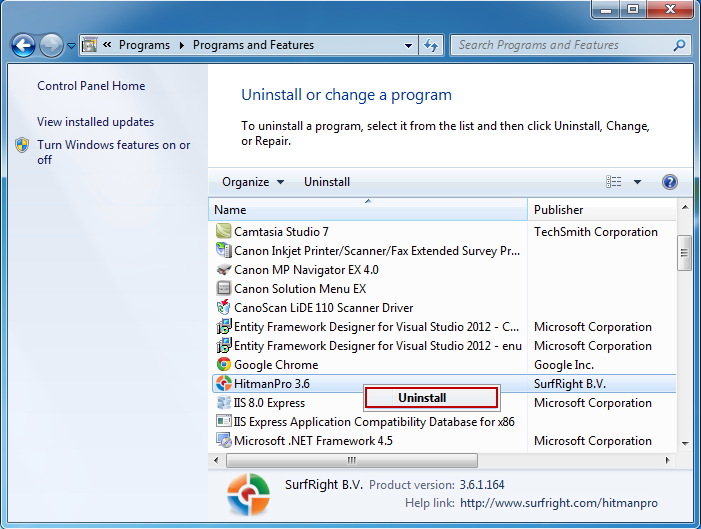Click the search magnifier icon
The width and height of the screenshot is (701, 529).
pyautogui.click(x=680, y=45)
